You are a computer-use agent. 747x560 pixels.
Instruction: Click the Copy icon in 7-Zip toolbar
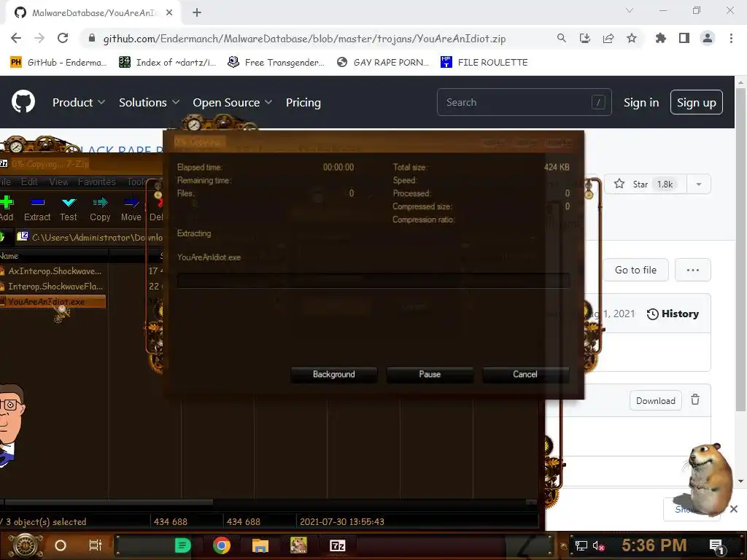[100, 203]
